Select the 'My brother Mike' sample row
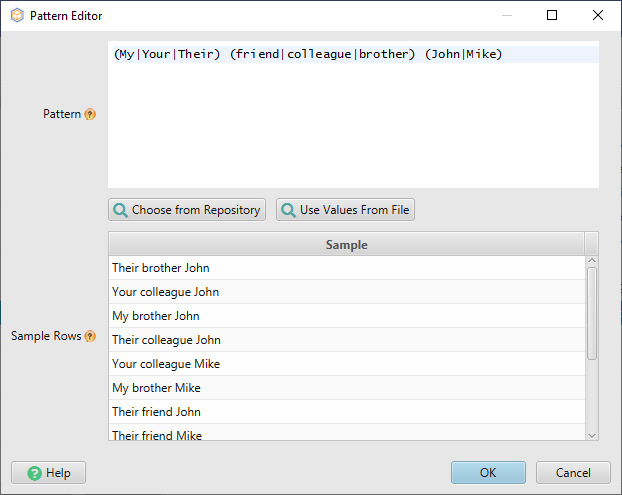The height and width of the screenshot is (495, 622). [346, 388]
